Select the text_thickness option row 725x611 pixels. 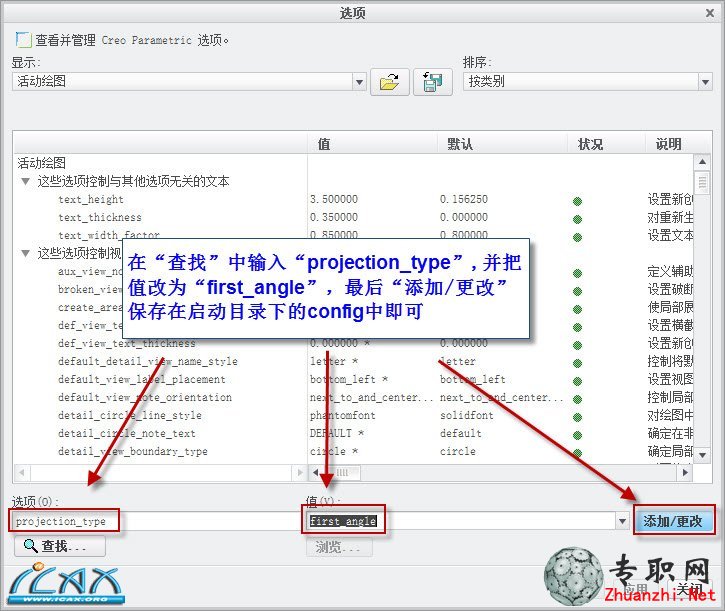pyautogui.click(x=100, y=217)
